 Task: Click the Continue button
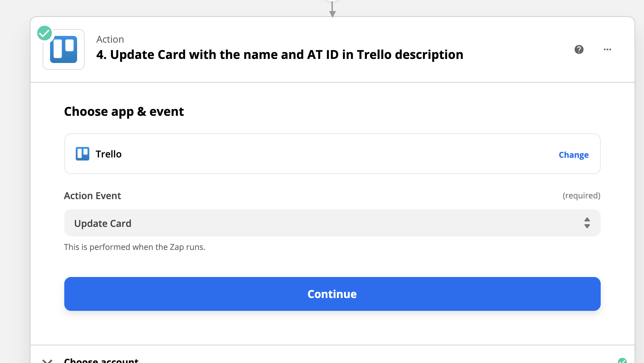point(332,294)
